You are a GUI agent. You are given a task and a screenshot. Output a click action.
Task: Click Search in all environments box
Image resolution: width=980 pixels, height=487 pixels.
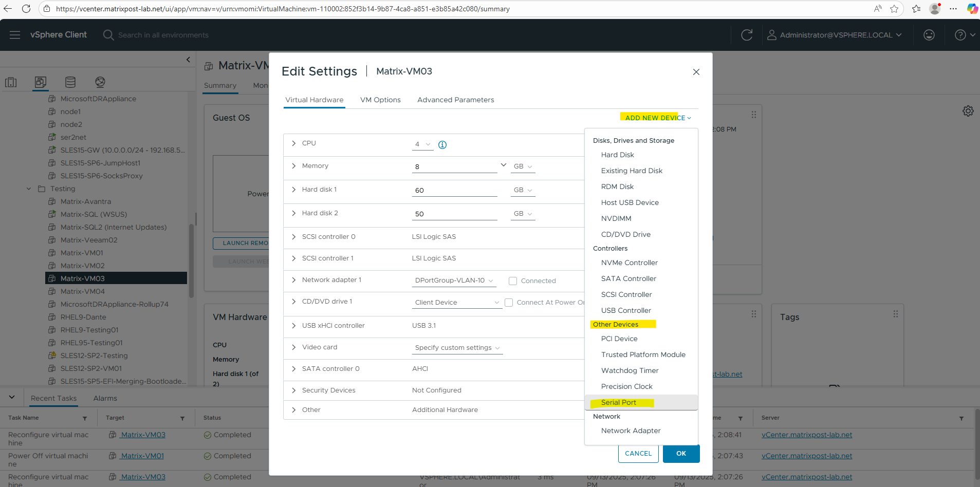coord(163,35)
